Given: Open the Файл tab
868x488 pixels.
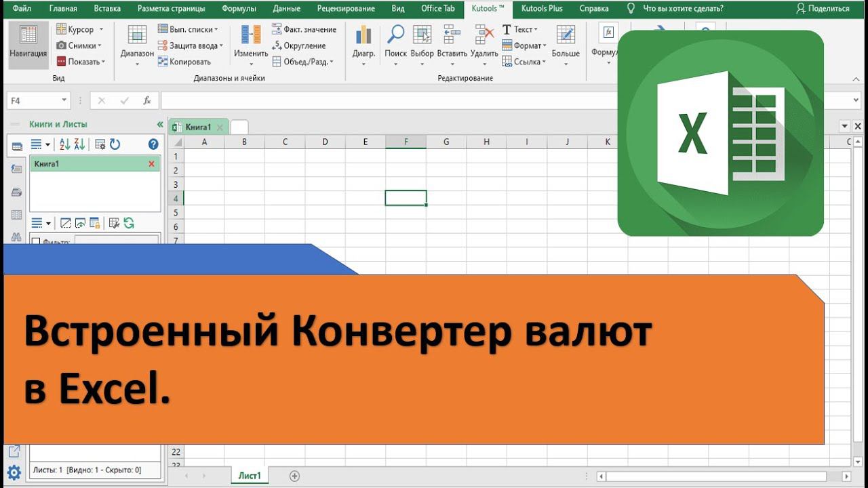Looking at the screenshot, I should (x=22, y=9).
